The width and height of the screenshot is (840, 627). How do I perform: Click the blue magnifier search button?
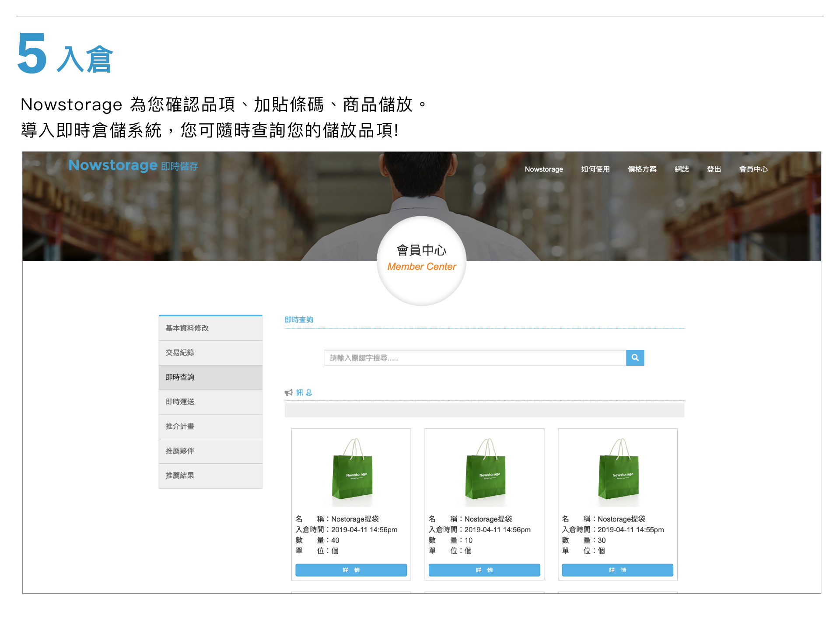click(x=635, y=358)
